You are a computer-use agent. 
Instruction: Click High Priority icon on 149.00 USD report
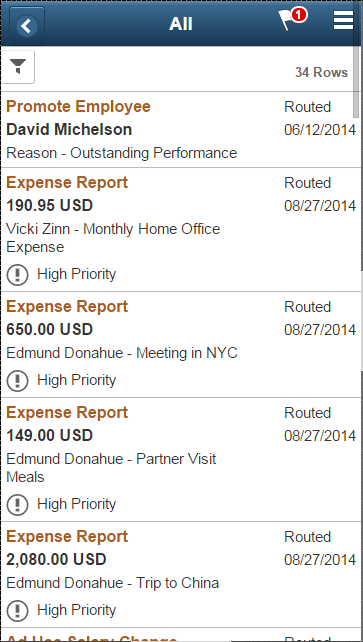coord(17,504)
